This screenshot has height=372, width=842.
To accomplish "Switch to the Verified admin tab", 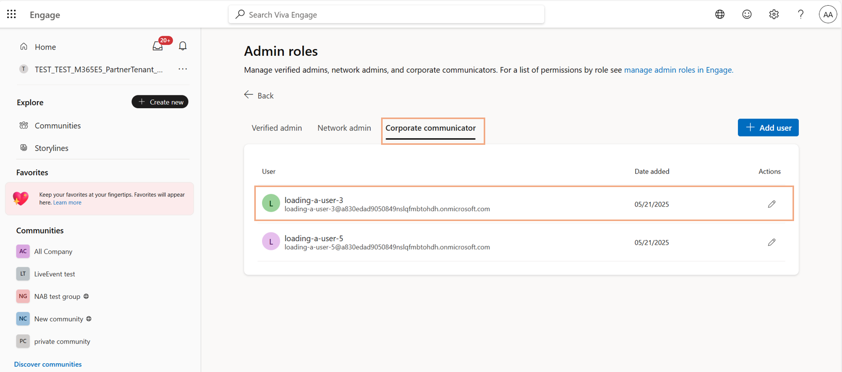I will [x=277, y=128].
